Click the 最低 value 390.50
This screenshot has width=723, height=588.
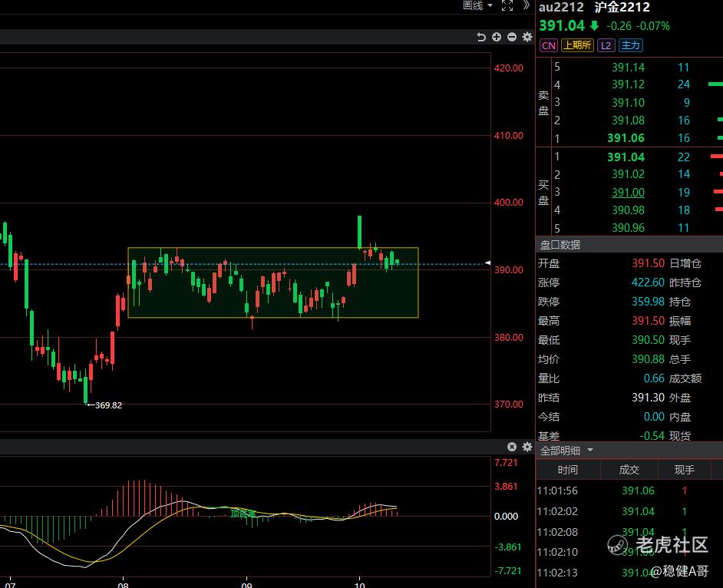coord(648,340)
